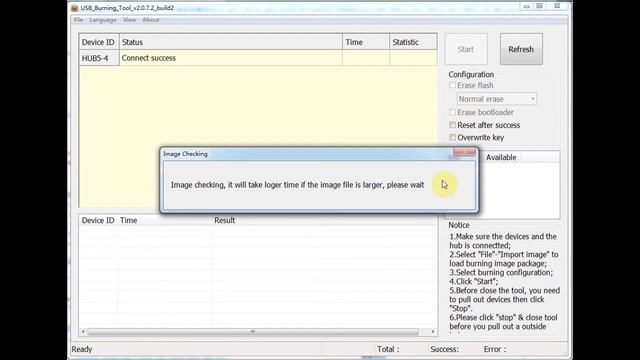
Task: Click the Total status bar label
Action: pyautogui.click(x=388, y=349)
